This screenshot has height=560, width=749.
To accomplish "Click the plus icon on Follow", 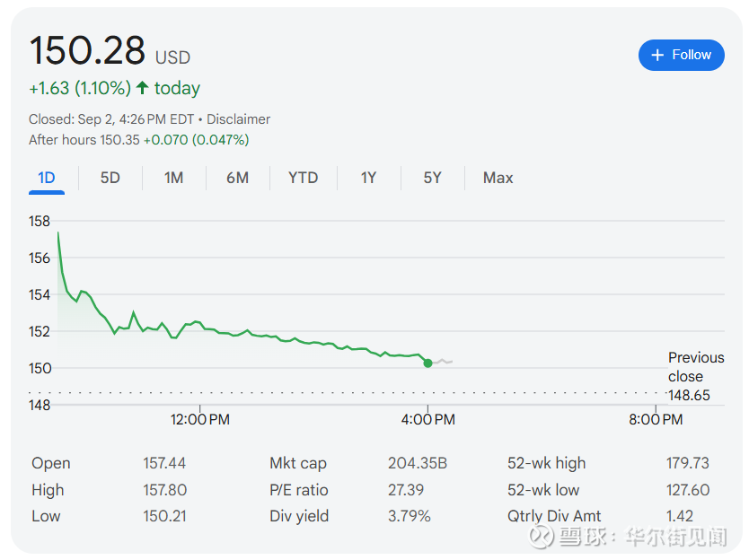I will point(658,55).
